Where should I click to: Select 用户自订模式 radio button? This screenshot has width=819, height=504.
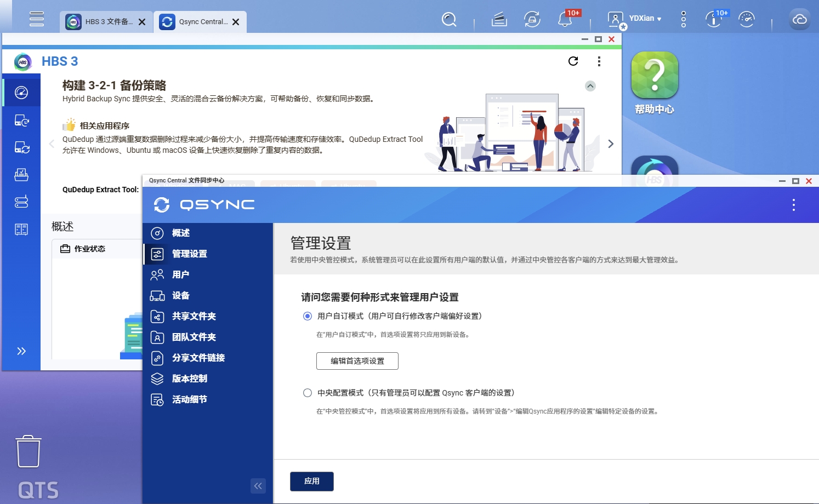pos(308,316)
